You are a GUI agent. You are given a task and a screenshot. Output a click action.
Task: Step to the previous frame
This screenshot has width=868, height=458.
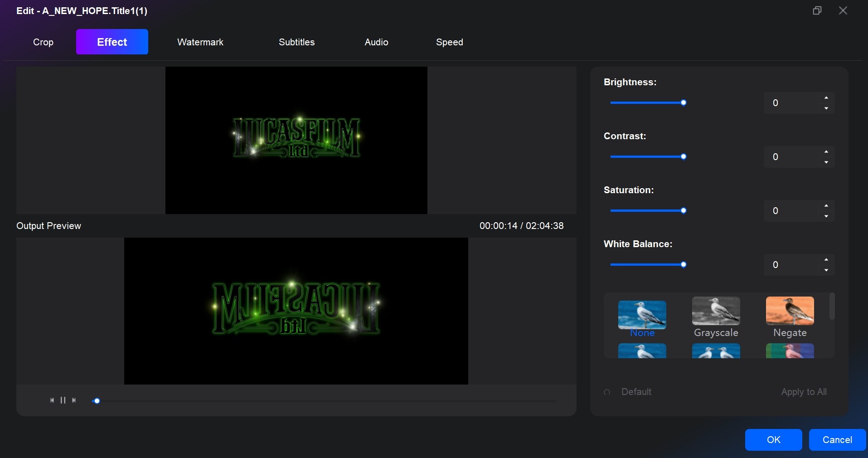(x=52, y=400)
